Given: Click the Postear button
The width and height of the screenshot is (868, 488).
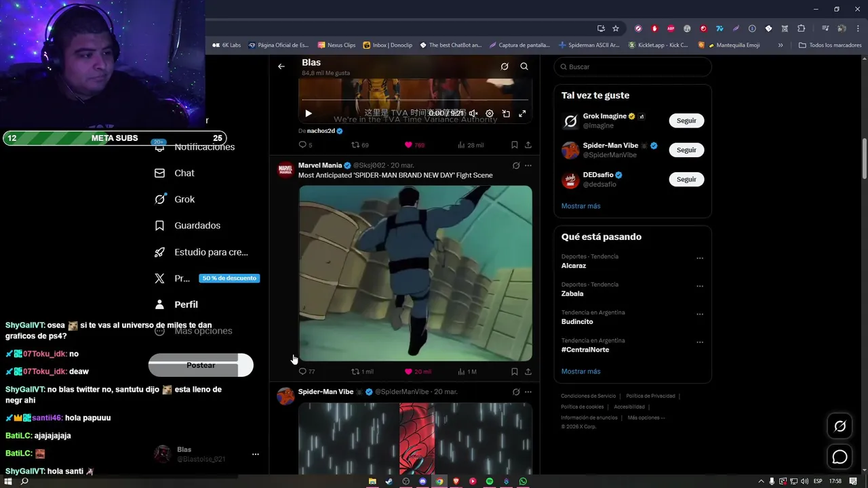Looking at the screenshot, I should tap(201, 365).
